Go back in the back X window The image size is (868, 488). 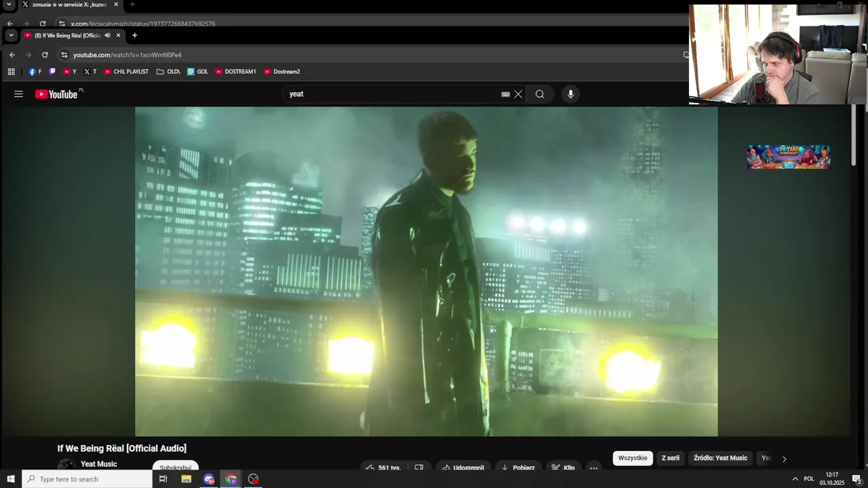(x=9, y=24)
